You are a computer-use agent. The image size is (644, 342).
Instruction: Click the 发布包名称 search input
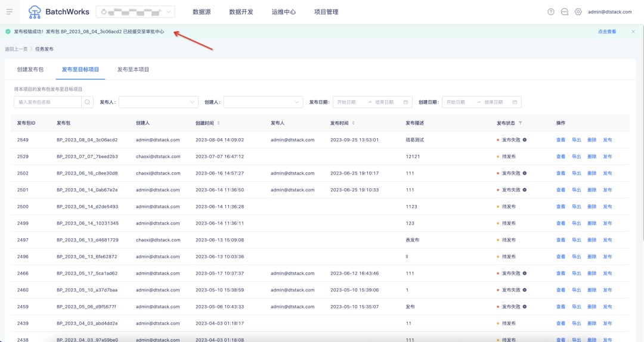pyautogui.click(x=48, y=102)
